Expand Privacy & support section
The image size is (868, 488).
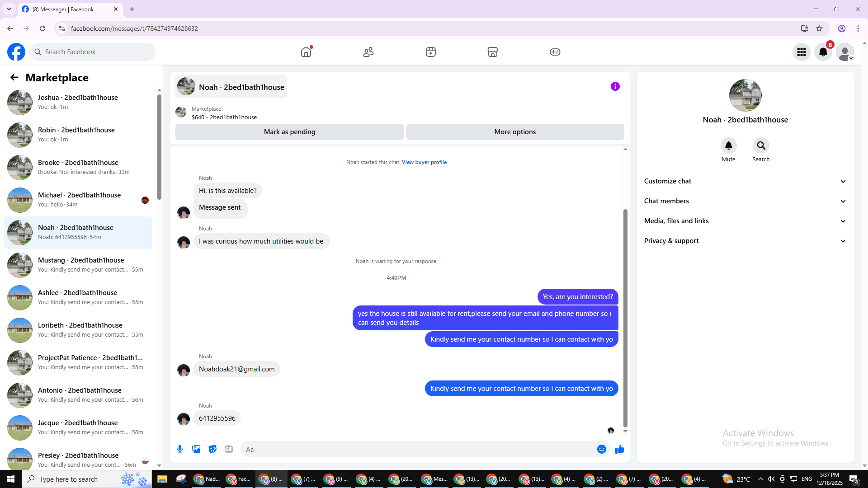(745, 241)
